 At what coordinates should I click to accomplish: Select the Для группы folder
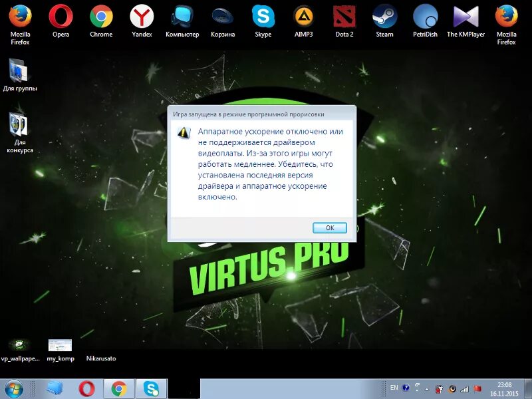[20, 75]
